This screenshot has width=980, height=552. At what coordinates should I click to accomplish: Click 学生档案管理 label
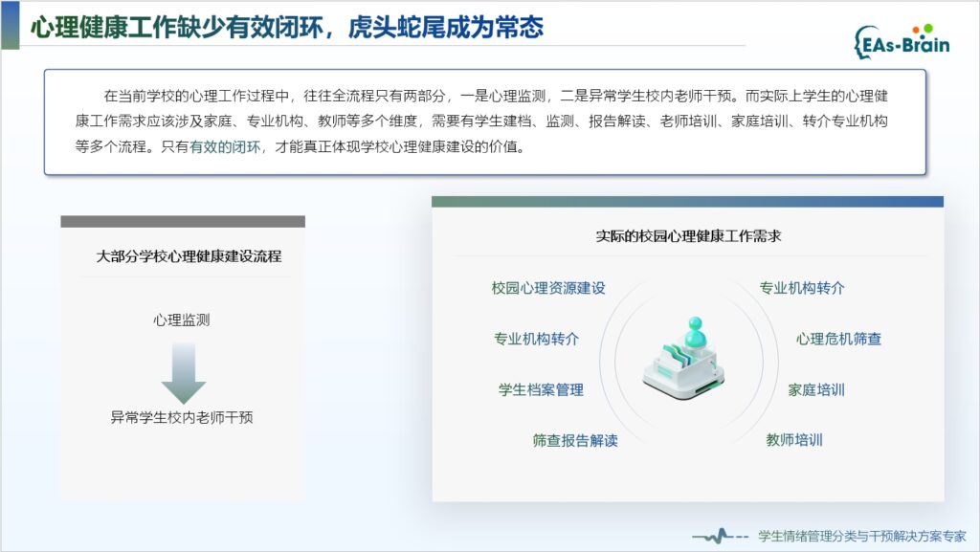[541, 390]
